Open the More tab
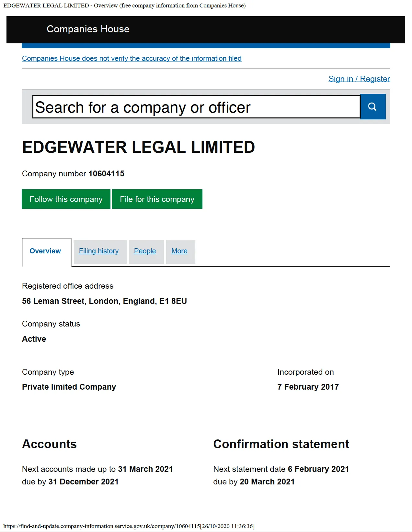 click(x=179, y=251)
